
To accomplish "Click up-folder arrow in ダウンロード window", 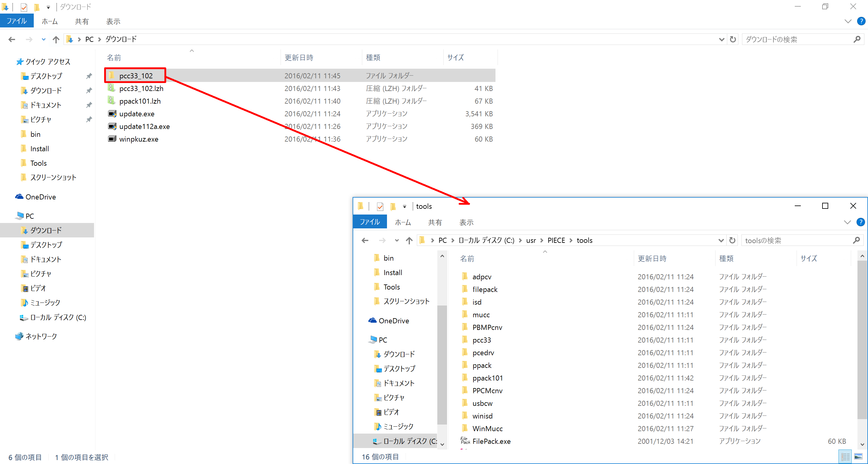I will point(56,39).
